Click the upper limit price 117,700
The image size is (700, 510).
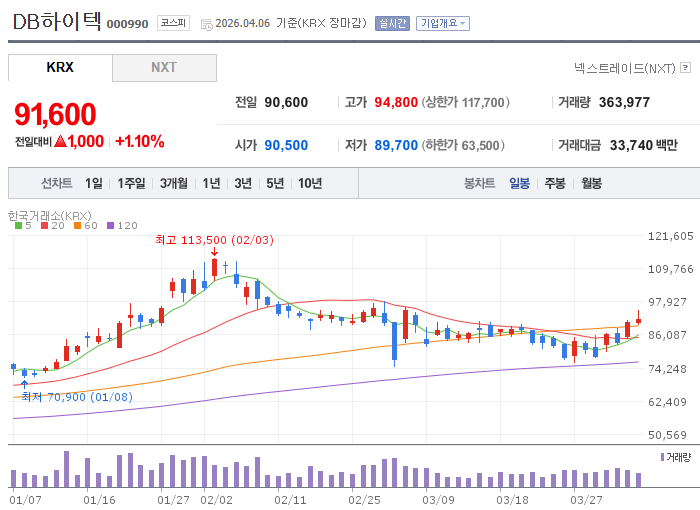483,103
